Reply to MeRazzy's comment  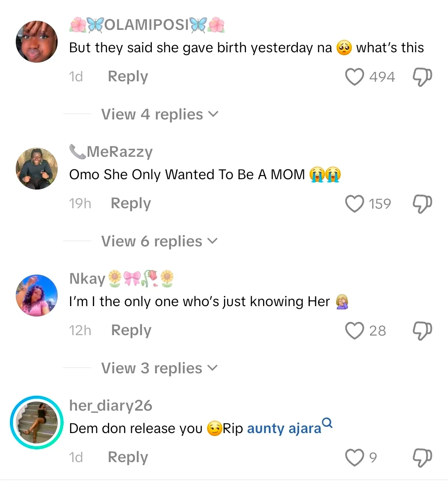(x=131, y=204)
